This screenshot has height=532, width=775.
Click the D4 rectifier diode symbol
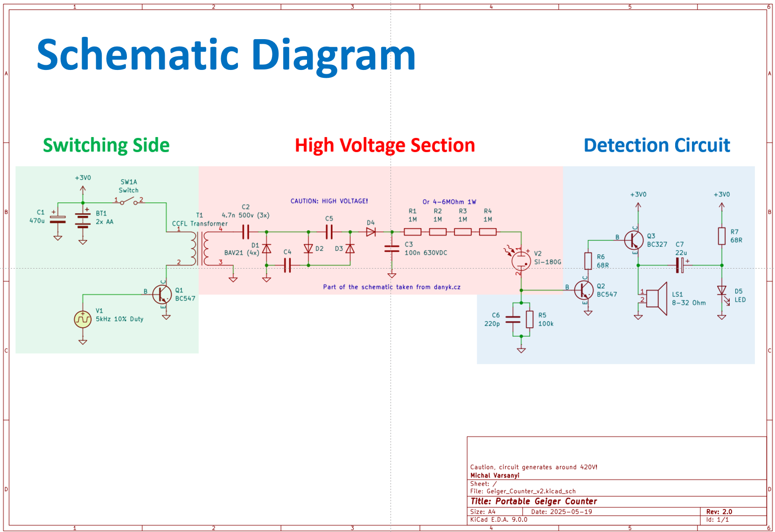pyautogui.click(x=371, y=231)
